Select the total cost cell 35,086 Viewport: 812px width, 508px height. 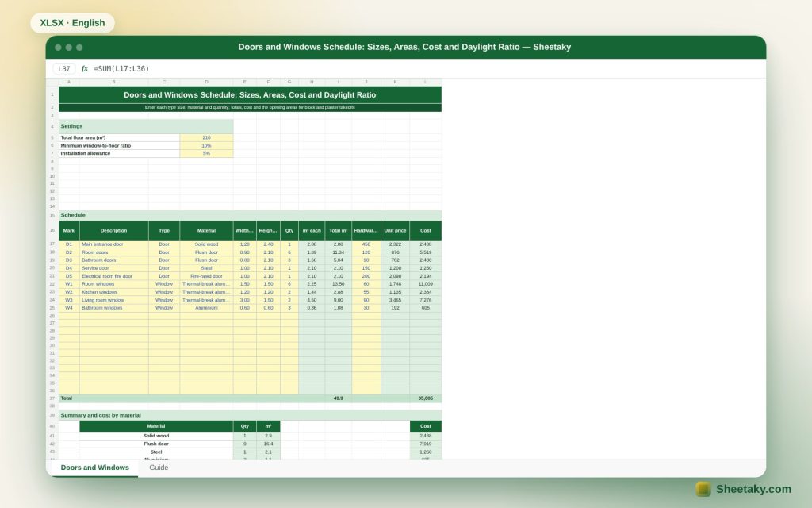(x=426, y=398)
